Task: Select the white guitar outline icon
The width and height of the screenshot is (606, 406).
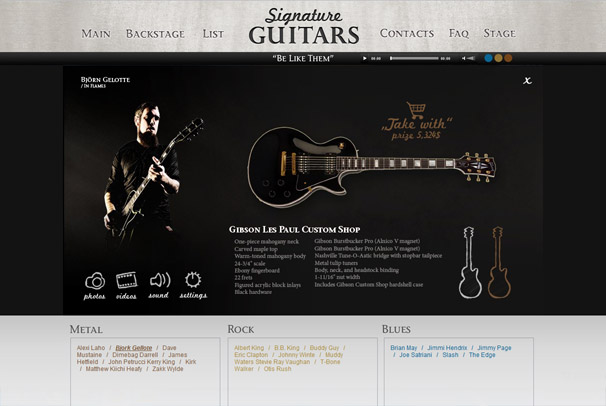Action: coord(470,263)
